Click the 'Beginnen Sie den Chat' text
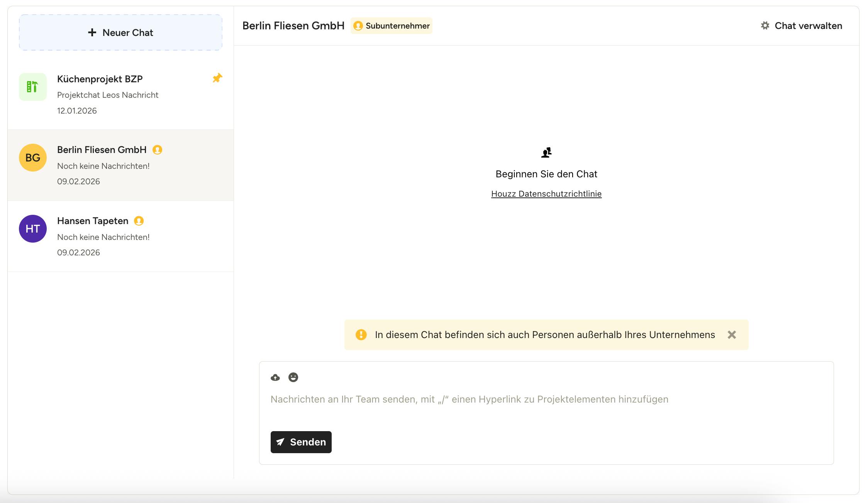868x503 pixels. 546,174
